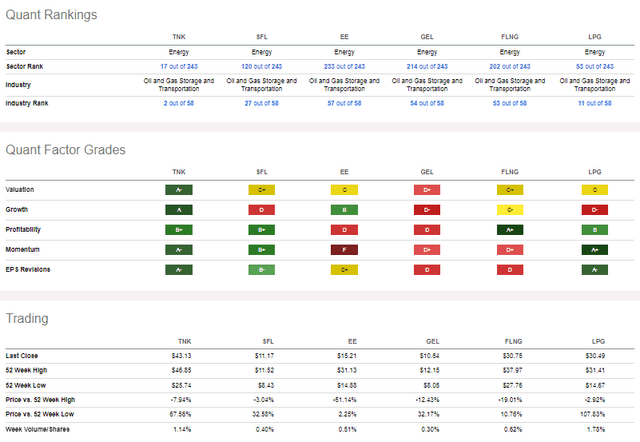
Task: Click TNK 52 Week High $46.85
Action: pos(181,371)
